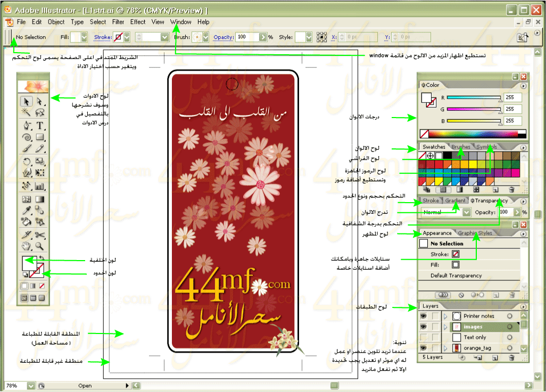Select the Magic Wand tool
Image resolution: width=546 pixels, height=392 pixels.
coord(27,112)
